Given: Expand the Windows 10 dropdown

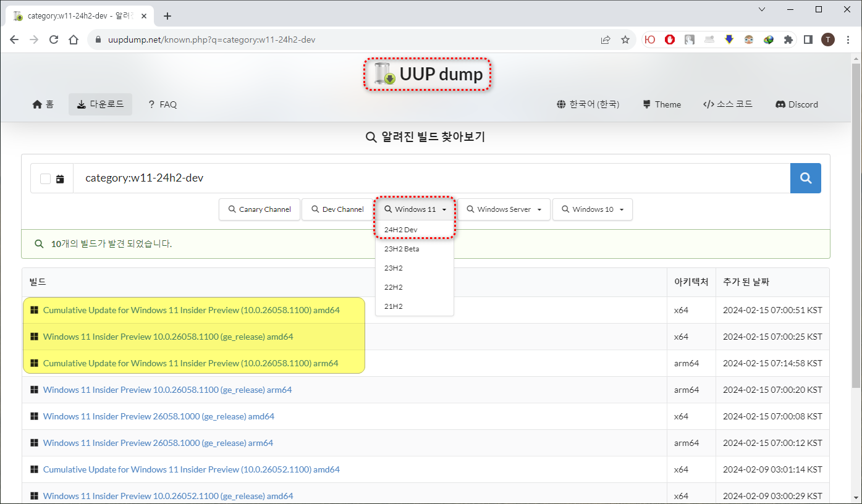Looking at the screenshot, I should (x=592, y=209).
